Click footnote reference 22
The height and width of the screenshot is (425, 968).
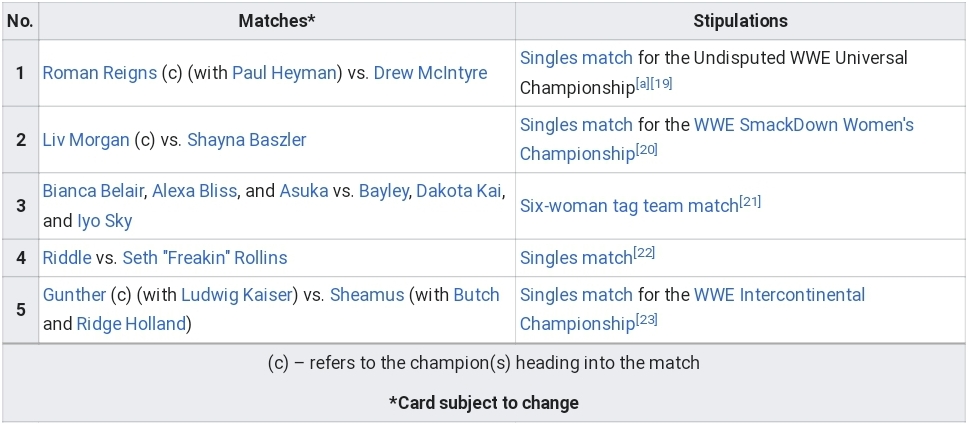645,254
